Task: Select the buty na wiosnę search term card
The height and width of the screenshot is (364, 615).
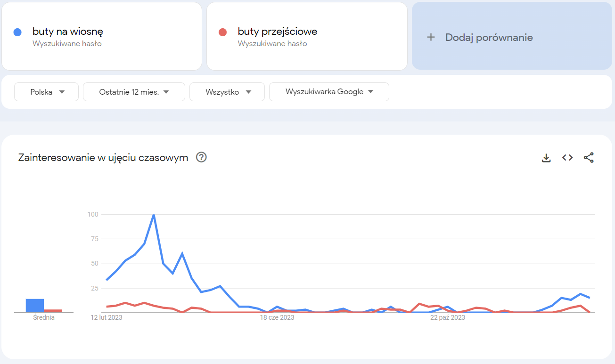Action: pos(102,36)
